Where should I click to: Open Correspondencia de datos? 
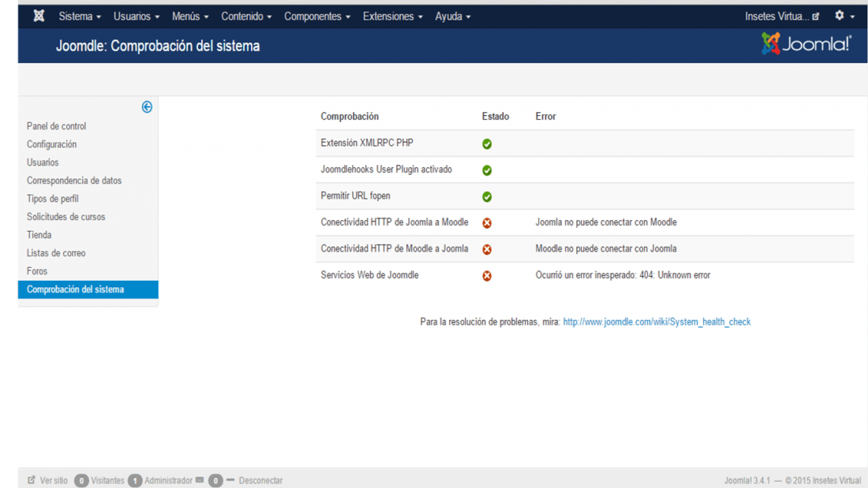(x=74, y=181)
